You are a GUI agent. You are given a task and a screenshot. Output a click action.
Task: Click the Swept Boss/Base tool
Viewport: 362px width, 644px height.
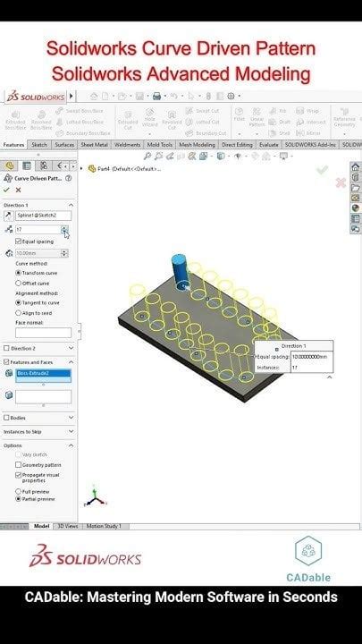click(80, 111)
